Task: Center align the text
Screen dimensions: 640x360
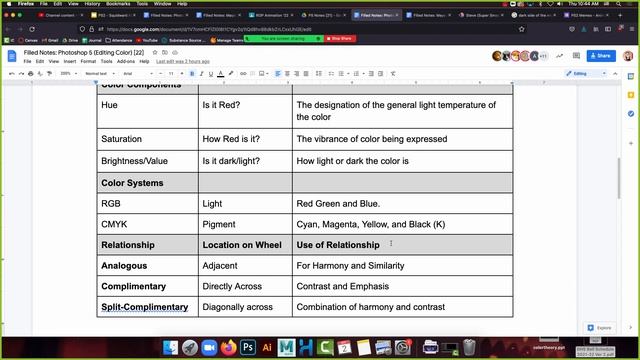Action: coord(287,73)
